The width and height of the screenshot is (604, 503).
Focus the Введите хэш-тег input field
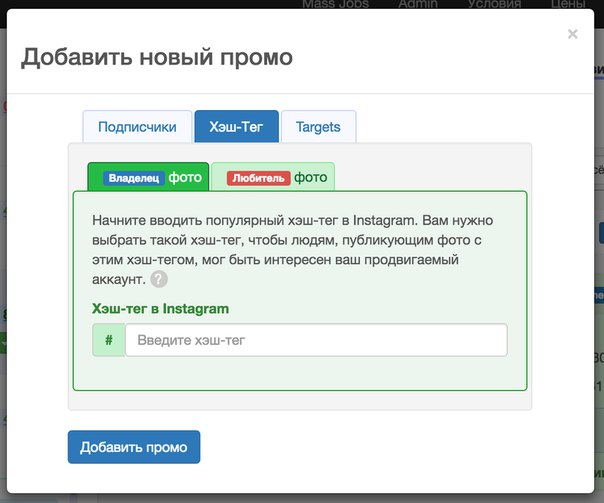point(316,340)
